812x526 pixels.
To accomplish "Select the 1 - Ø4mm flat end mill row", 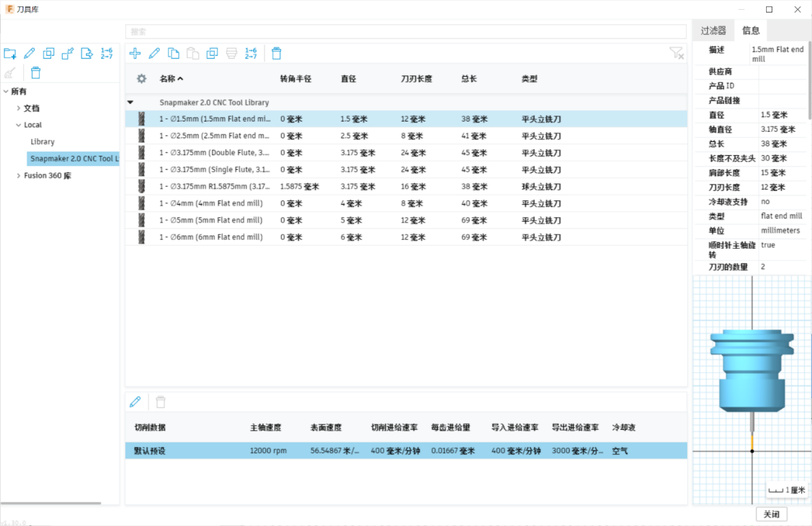I will click(x=406, y=203).
